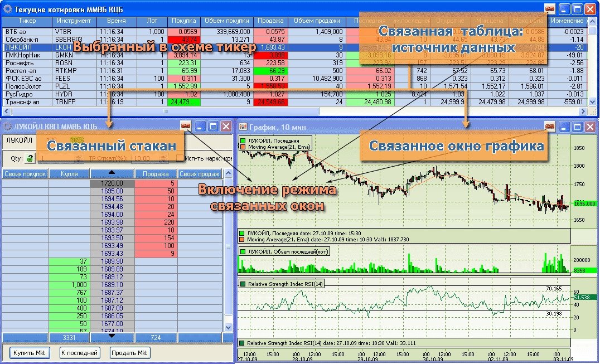
Task: Click current price label 1696.000 on chart axis
Action: coord(585,204)
